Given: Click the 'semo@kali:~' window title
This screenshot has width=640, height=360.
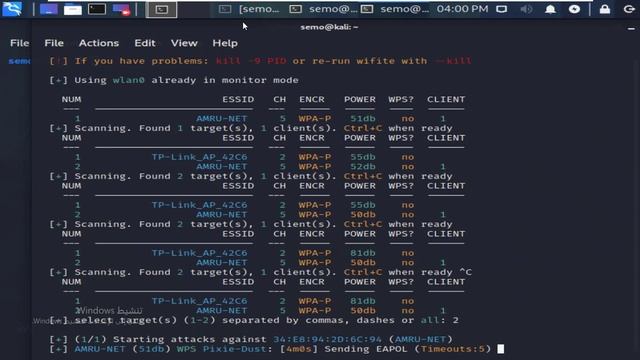Looking at the screenshot, I should click(x=329, y=27).
